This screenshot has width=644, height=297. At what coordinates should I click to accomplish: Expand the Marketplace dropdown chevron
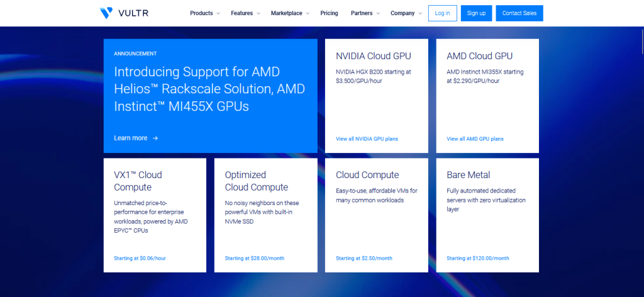[308, 14]
